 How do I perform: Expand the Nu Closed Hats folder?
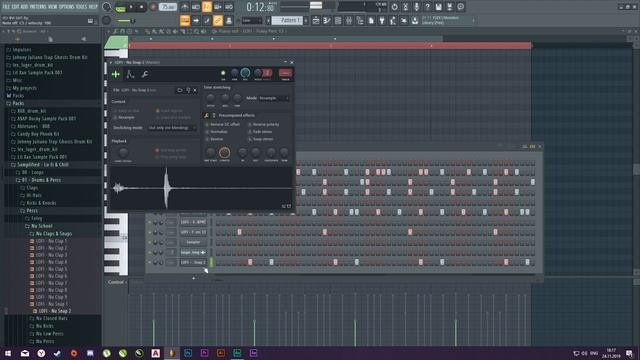click(x=48, y=318)
